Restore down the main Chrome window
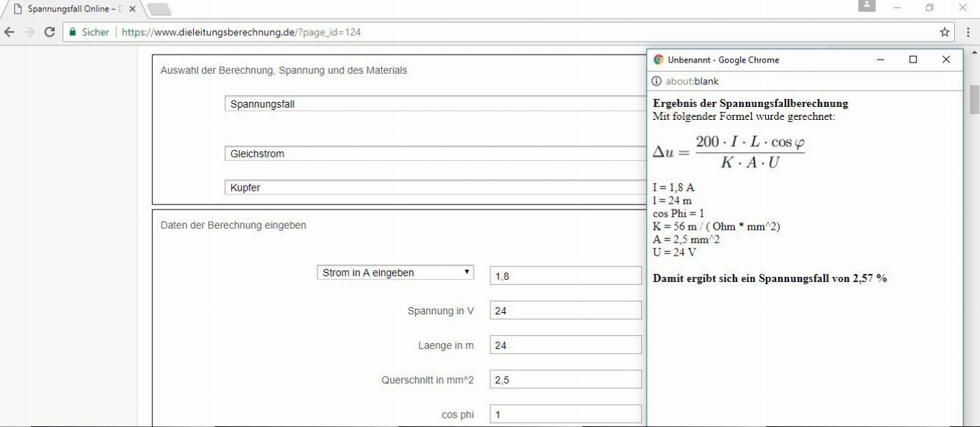980x427 pixels. pyautogui.click(x=930, y=8)
